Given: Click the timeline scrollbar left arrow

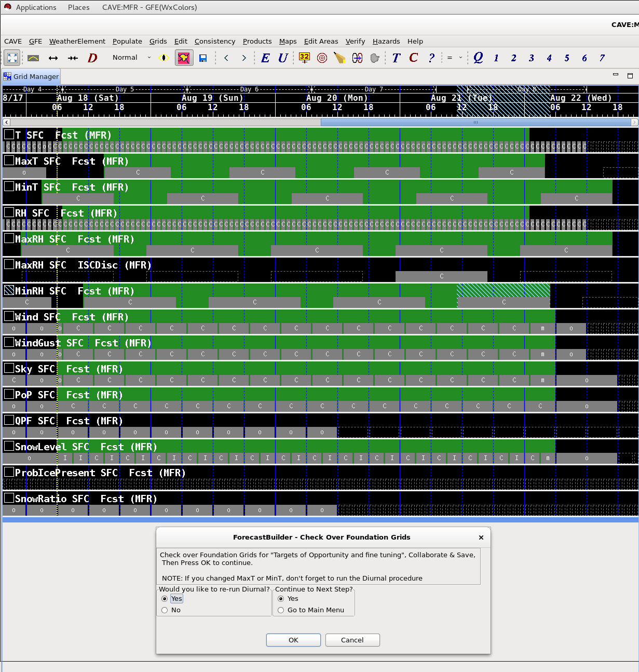Looking at the screenshot, I should point(6,122).
